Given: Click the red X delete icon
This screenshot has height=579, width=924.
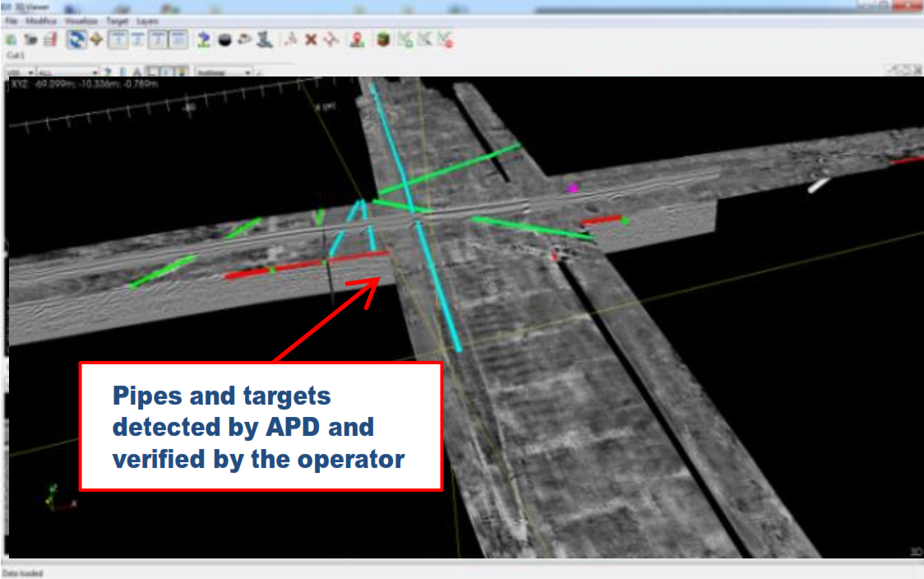Looking at the screenshot, I should (311, 39).
